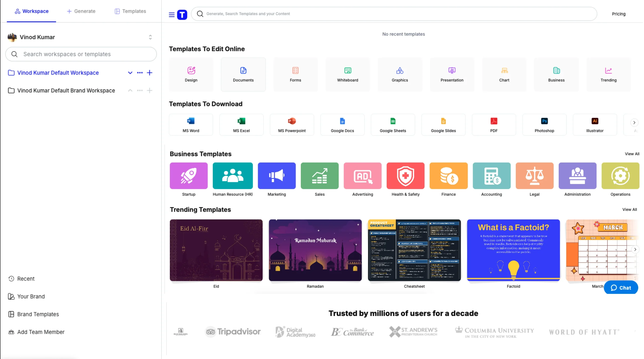The image size is (644, 359).
Task: Open Brand Templates sidebar item
Action: pyautogui.click(x=33, y=314)
